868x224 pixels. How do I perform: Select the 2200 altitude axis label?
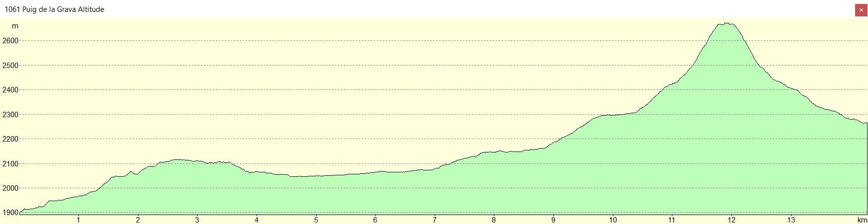10,139
